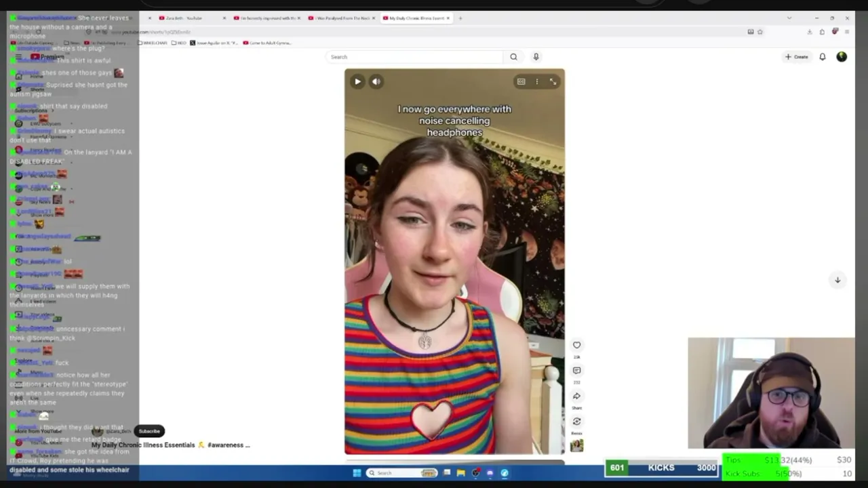Close the "I'm honestly impressed" tab
The image size is (868, 488).
(x=299, y=18)
